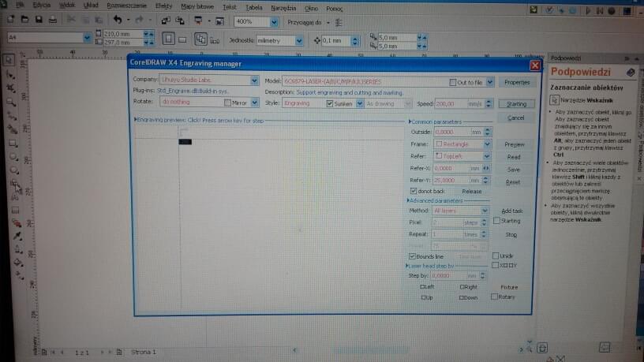
Task: Click the Undo arrow icon
Action: click(118, 20)
